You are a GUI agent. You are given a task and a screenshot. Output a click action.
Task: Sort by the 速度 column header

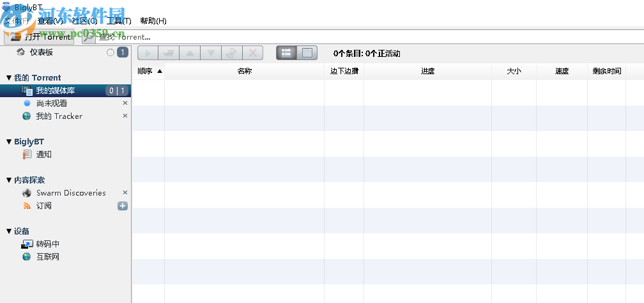click(x=562, y=71)
